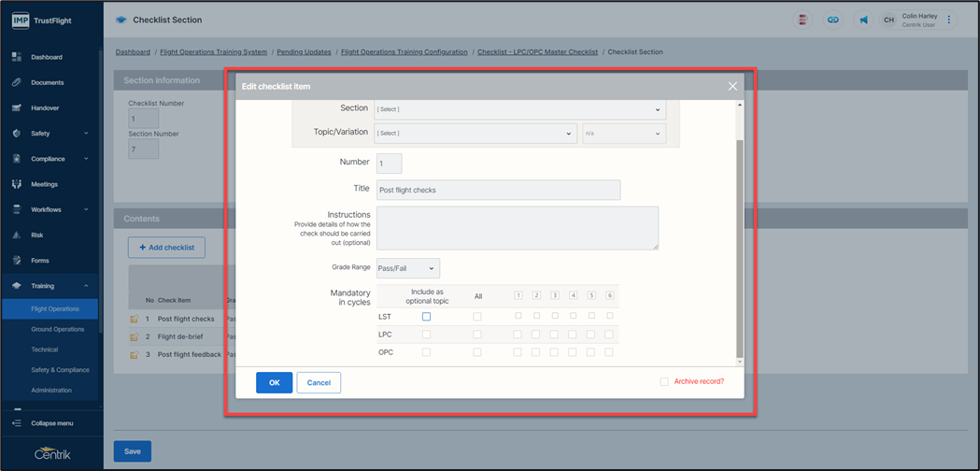The image size is (980, 471).
Task: Check the All box for LPC row
Action: [x=477, y=335]
